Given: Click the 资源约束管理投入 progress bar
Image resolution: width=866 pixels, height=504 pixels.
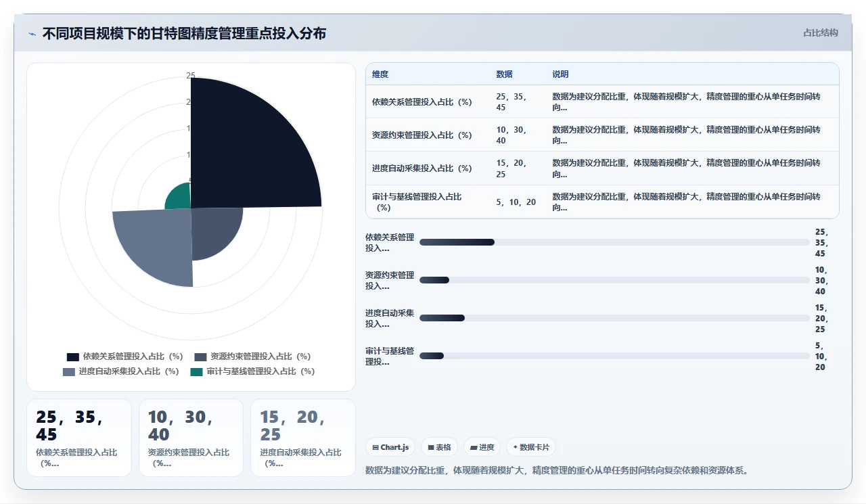Looking at the screenshot, I should (614, 280).
